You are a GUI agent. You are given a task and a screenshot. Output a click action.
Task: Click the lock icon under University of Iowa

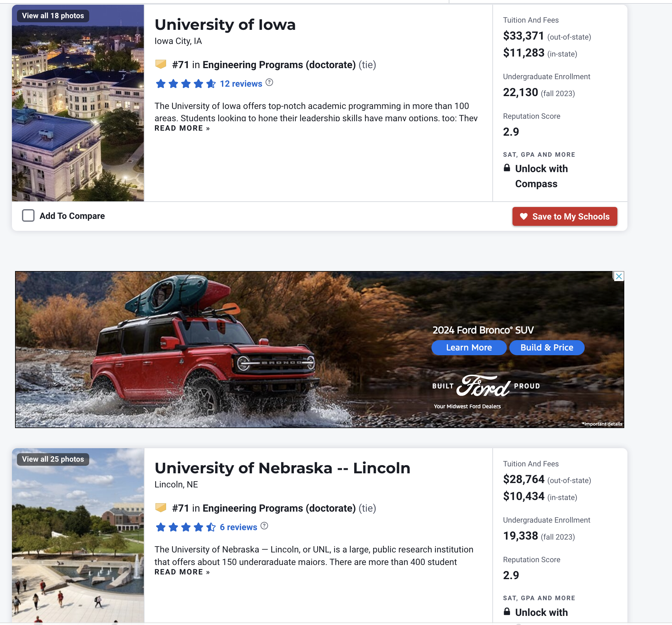507,168
